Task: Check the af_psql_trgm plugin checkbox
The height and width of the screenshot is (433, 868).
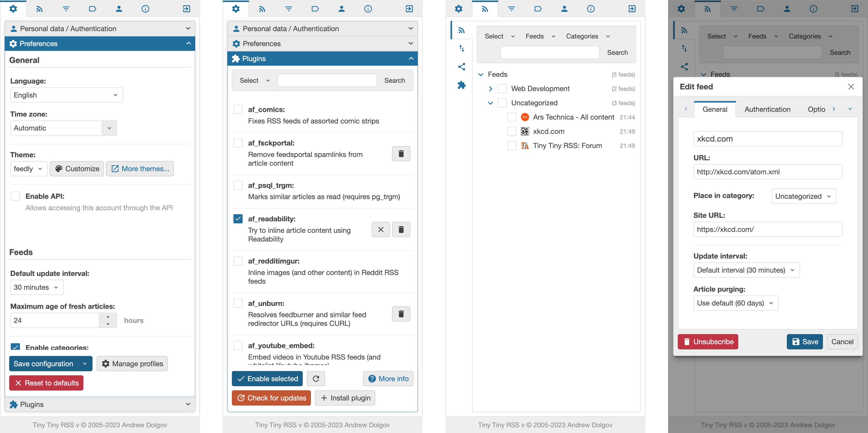Action: pyautogui.click(x=238, y=186)
